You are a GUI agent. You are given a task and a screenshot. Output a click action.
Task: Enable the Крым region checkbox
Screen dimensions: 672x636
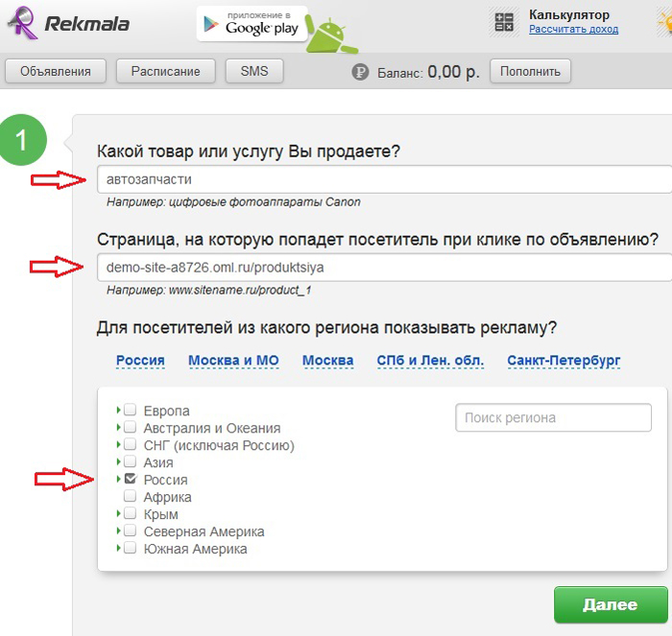click(130, 513)
